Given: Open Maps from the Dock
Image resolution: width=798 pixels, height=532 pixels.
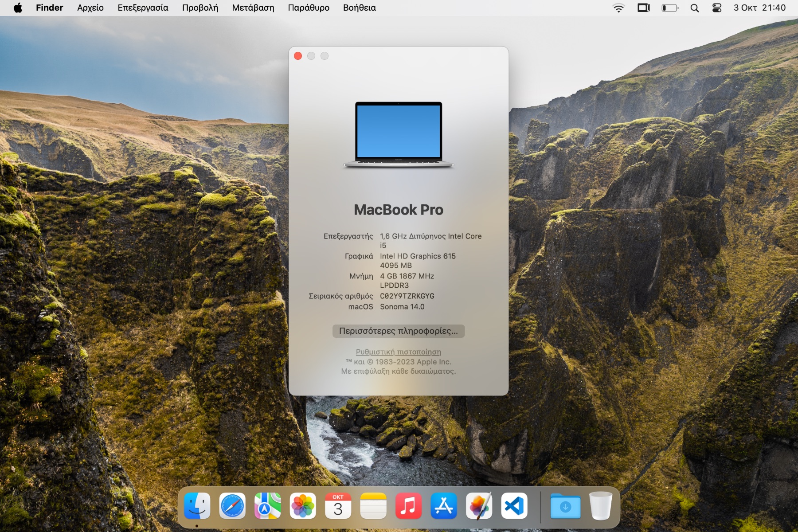Looking at the screenshot, I should click(x=267, y=506).
